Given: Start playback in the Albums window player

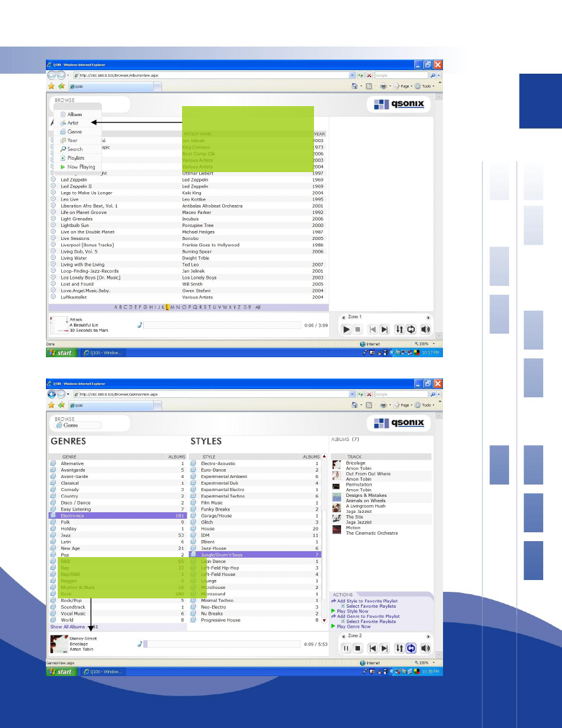Looking at the screenshot, I should pos(346,330).
